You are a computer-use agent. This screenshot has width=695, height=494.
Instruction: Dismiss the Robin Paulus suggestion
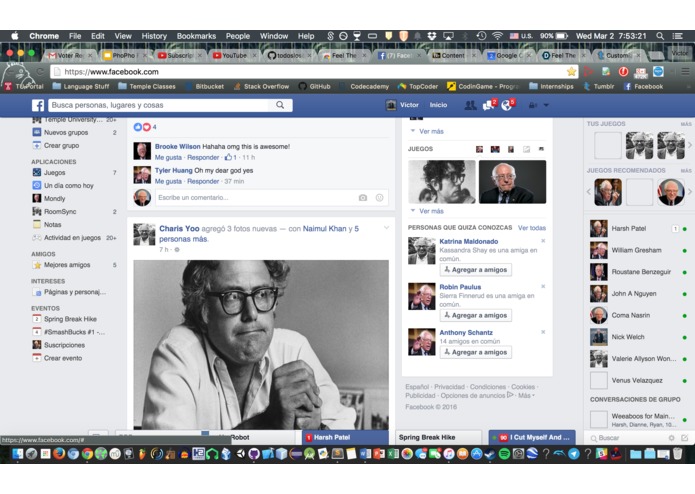coord(543,286)
